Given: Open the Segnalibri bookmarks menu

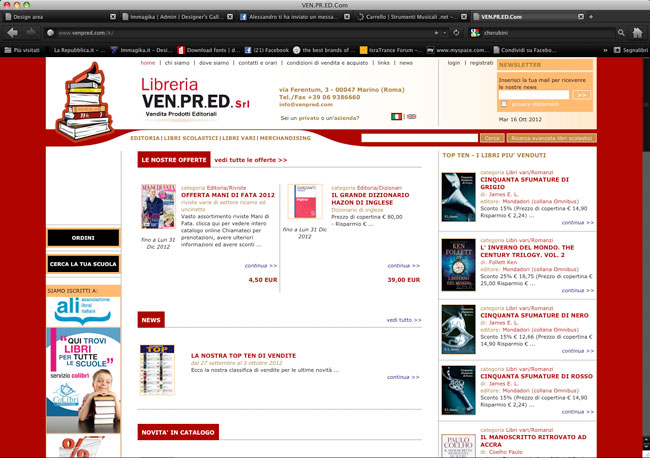Looking at the screenshot, I should pyautogui.click(x=631, y=50).
